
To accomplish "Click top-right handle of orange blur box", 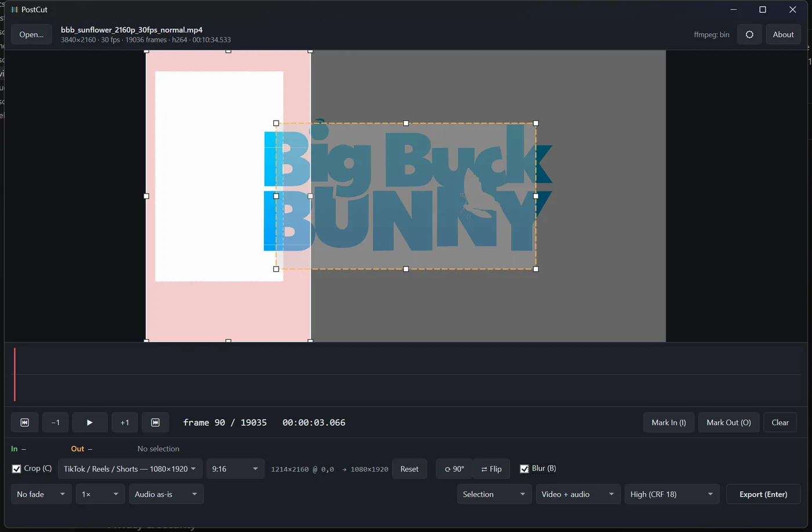I will click(536, 123).
